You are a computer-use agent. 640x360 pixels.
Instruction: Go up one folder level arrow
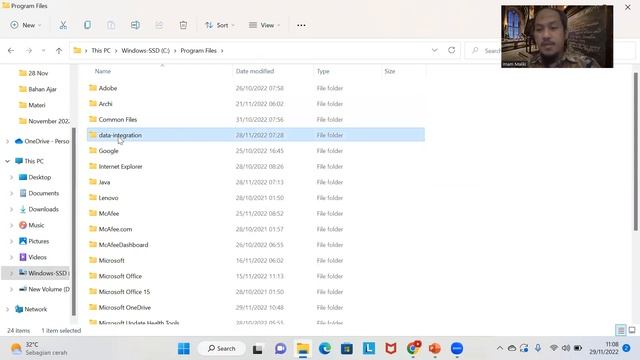pos(59,51)
